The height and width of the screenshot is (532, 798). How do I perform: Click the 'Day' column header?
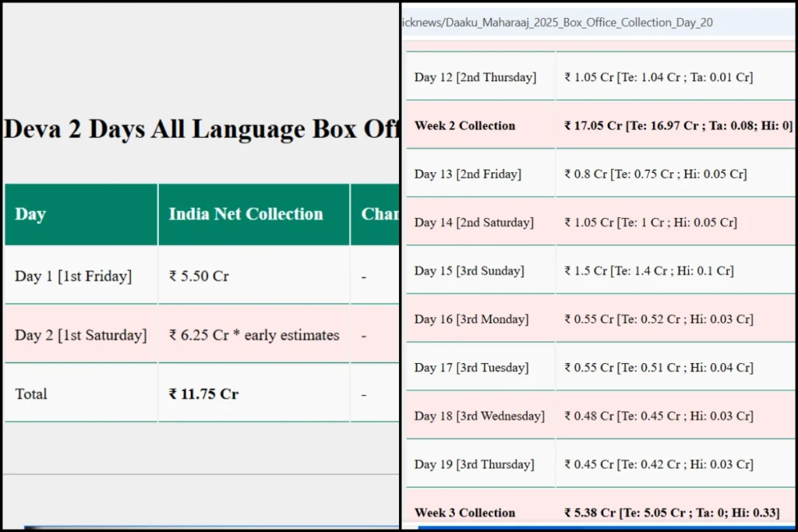click(81, 214)
